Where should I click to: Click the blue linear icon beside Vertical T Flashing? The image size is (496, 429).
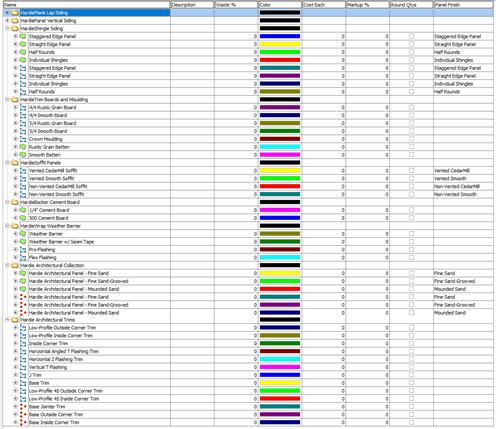pos(23,367)
